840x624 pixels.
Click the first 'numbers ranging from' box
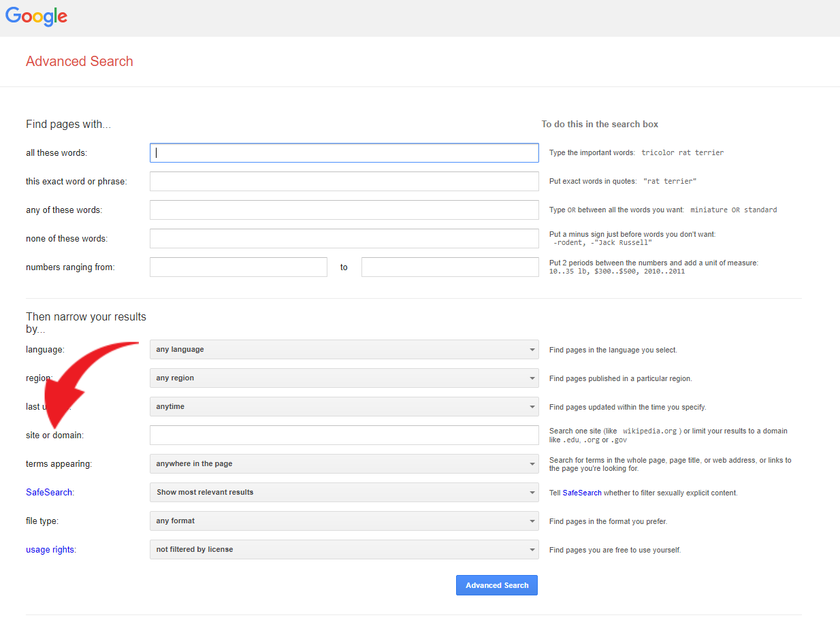tap(238, 267)
